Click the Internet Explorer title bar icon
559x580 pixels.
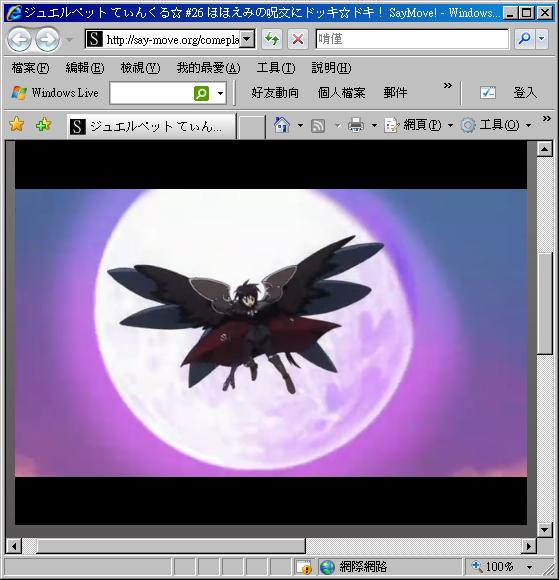(x=14, y=13)
